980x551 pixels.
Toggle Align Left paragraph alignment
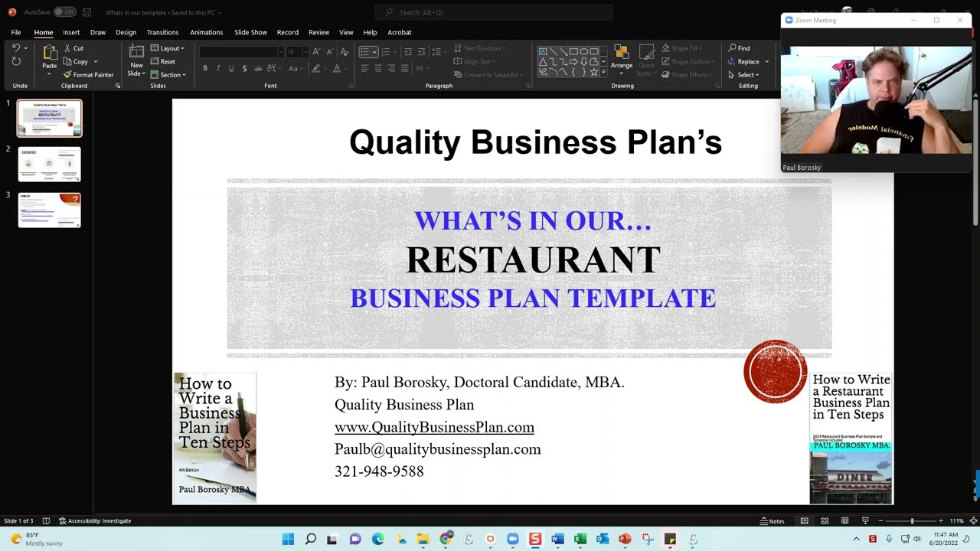coord(365,68)
